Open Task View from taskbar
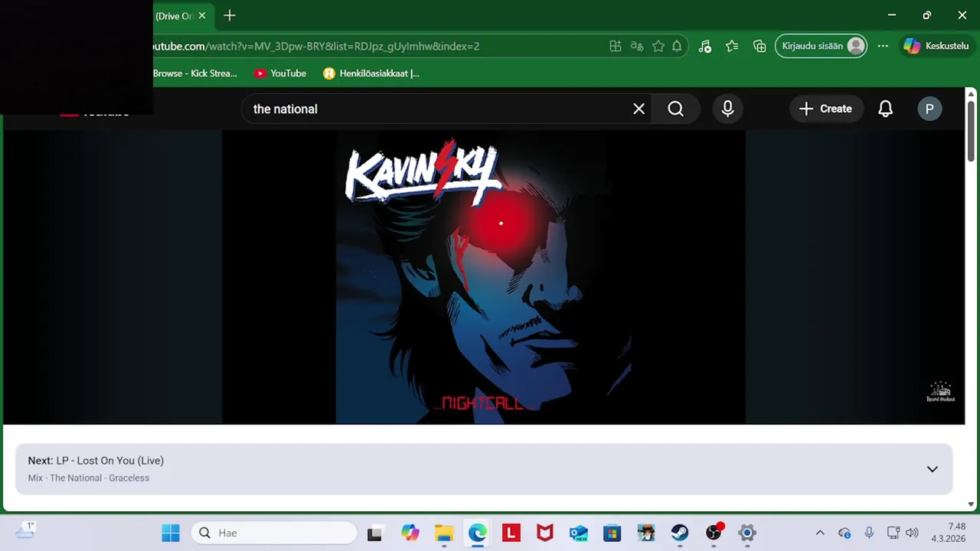 coord(374,533)
